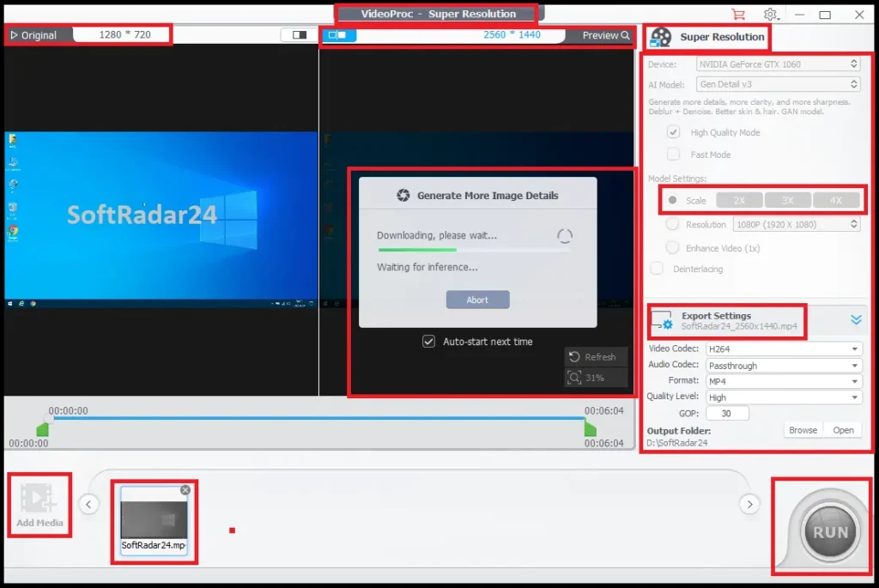Open the shopping cart icon
The height and width of the screenshot is (588, 879).
pyautogui.click(x=738, y=15)
